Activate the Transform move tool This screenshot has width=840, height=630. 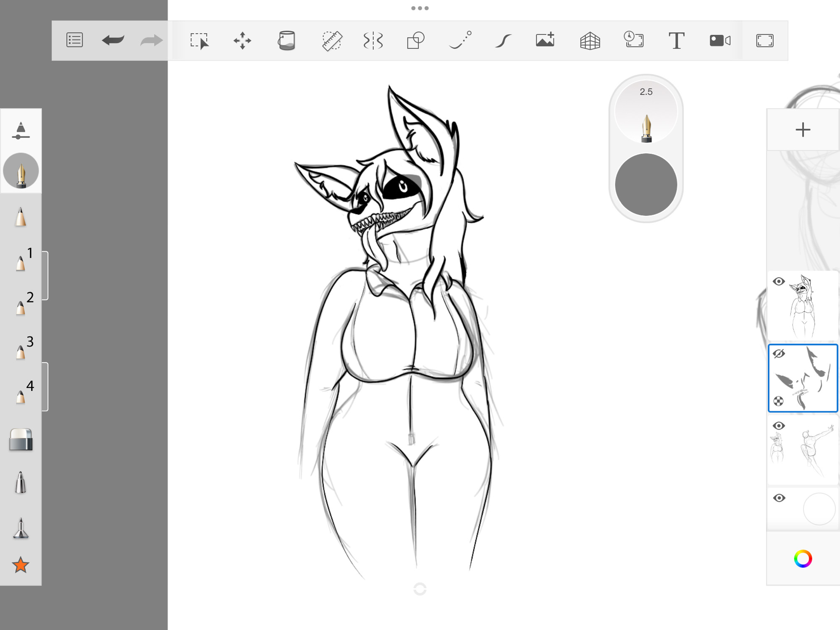click(242, 41)
